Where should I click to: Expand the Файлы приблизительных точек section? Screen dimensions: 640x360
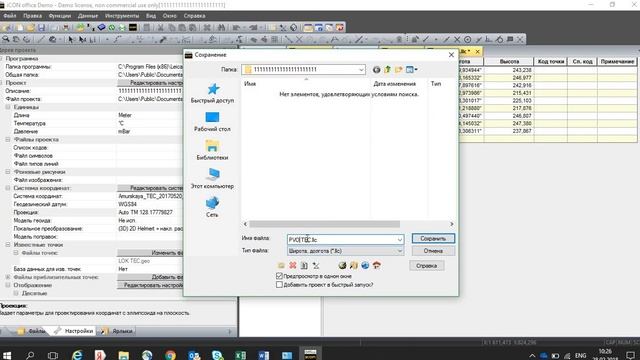[8, 277]
